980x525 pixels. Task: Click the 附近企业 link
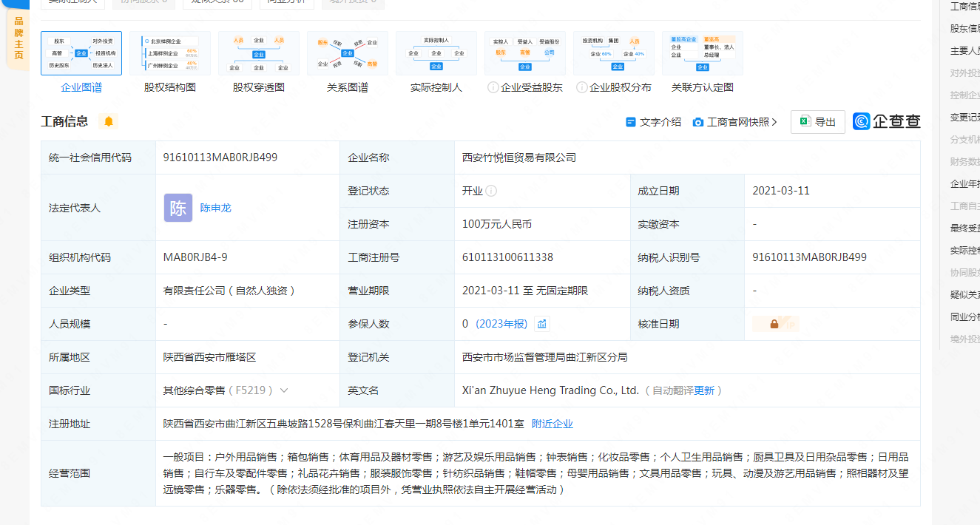click(x=552, y=424)
